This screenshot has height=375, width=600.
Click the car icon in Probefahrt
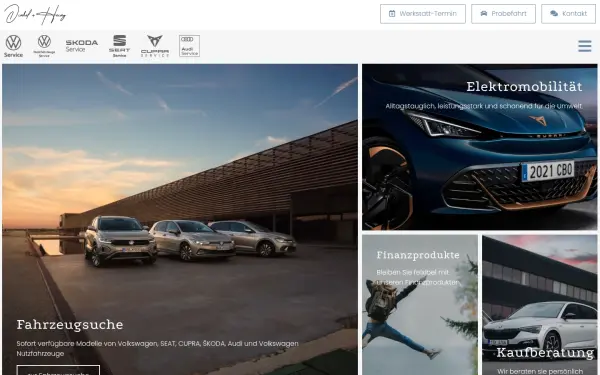pos(484,14)
